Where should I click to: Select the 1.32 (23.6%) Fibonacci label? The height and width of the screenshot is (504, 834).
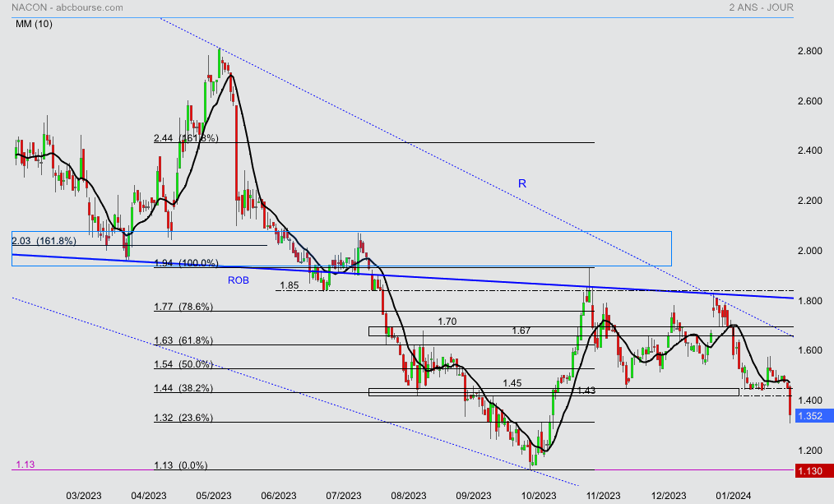[x=183, y=418]
